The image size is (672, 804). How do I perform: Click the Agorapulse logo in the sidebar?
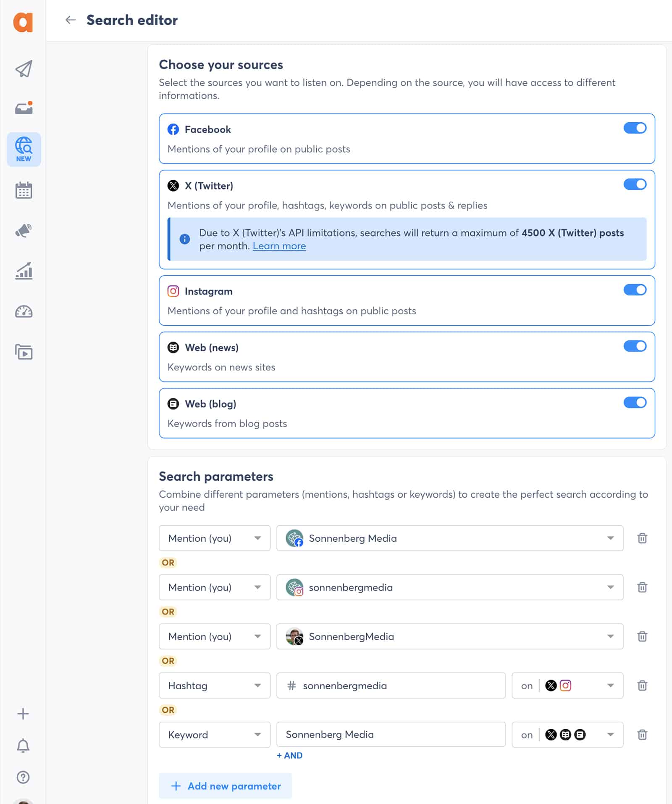pyautogui.click(x=23, y=22)
